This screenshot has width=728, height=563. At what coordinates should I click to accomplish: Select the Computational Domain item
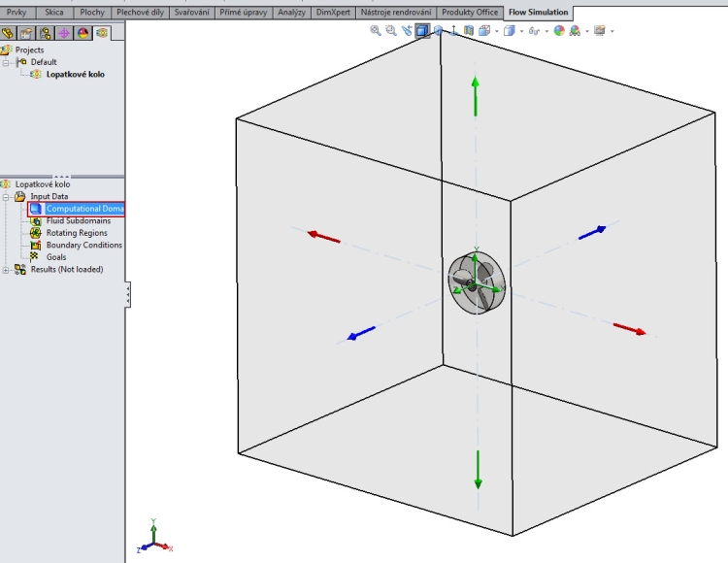coord(84,209)
